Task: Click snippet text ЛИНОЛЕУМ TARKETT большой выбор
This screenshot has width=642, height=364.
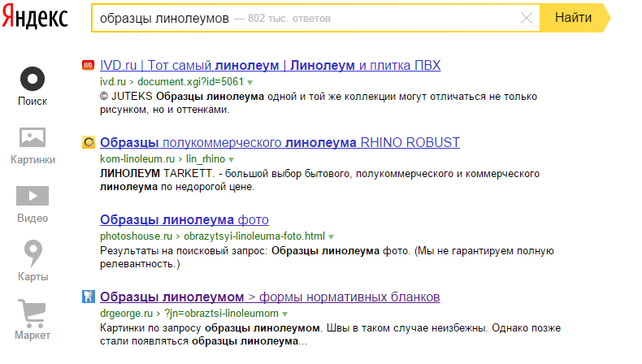Action: [319, 180]
